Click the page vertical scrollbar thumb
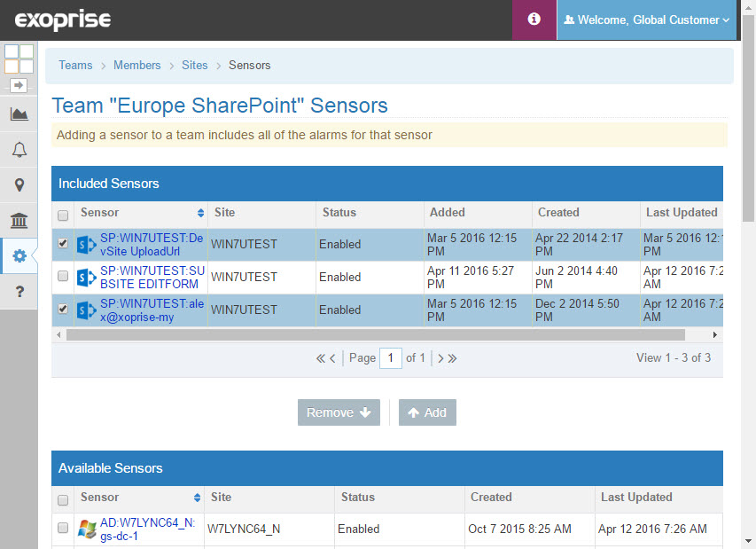Screen dimensions: 756x549 point(748,118)
